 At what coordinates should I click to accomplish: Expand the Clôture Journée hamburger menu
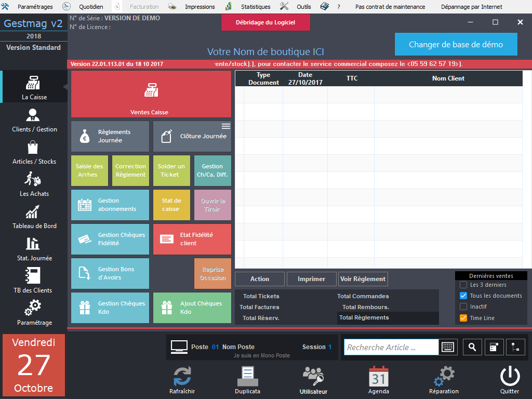pyautogui.click(x=226, y=126)
